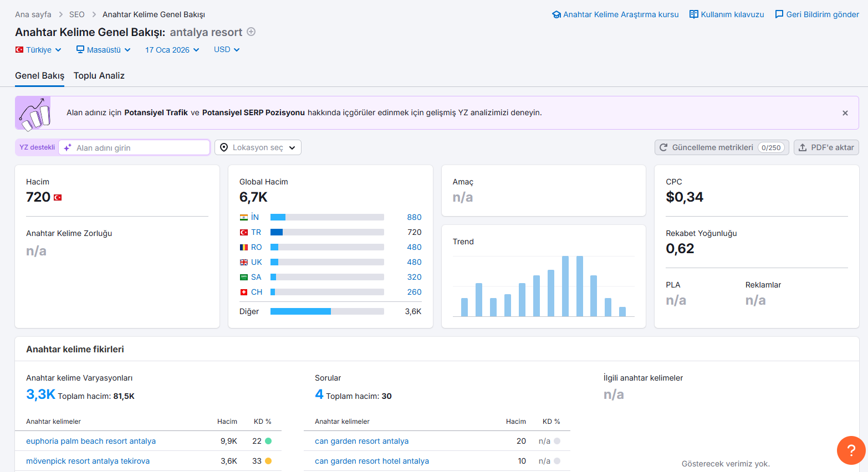Open euphoria palm beach resort antalya keyword
Image resolution: width=868 pixels, height=472 pixels.
coord(91,441)
